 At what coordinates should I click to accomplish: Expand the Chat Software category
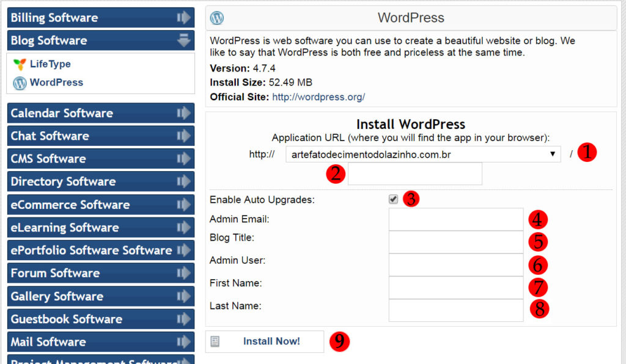coord(101,136)
